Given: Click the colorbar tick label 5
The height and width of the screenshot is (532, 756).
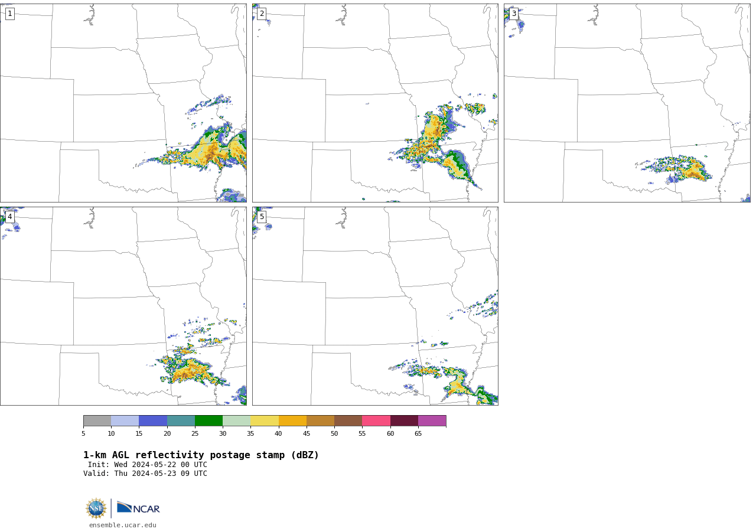Looking at the screenshot, I should [83, 434].
